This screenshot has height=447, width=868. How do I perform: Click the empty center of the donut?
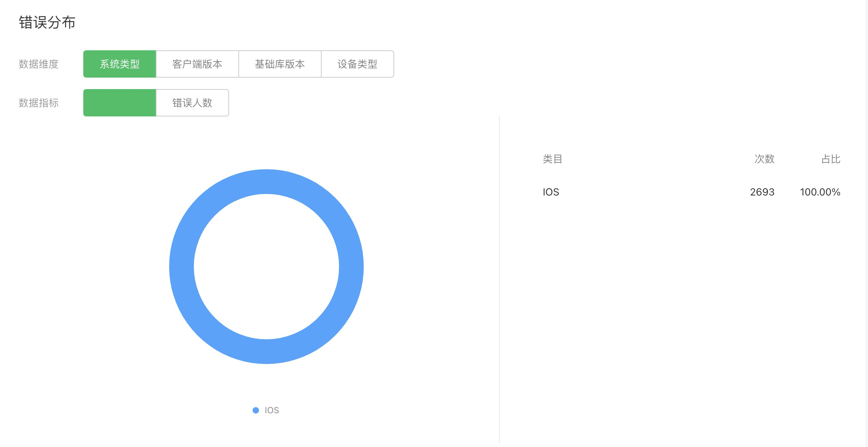pos(266,267)
